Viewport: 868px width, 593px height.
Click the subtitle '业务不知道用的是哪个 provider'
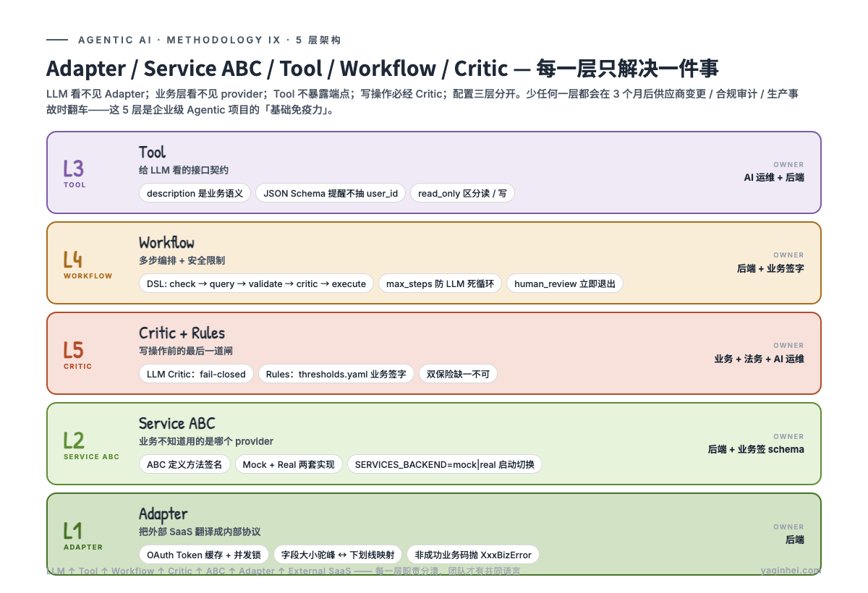[x=206, y=441]
